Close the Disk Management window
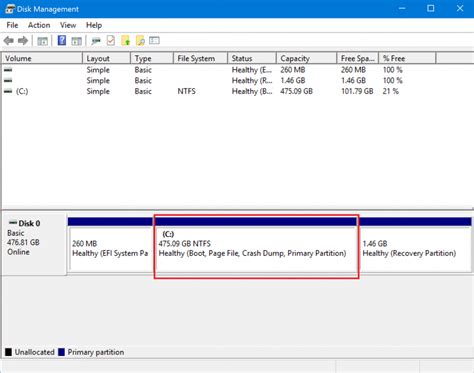This screenshot has width=474, height=373. click(460, 9)
